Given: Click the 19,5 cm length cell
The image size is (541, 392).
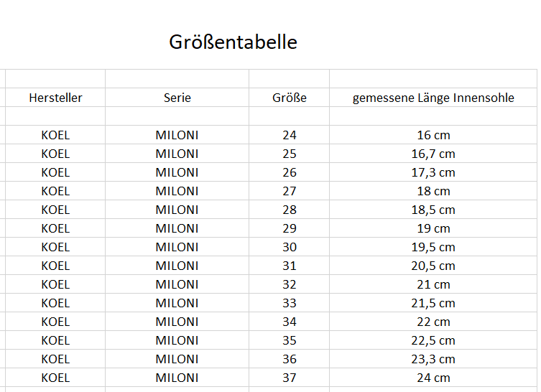Looking at the screenshot, I should click(x=433, y=247).
